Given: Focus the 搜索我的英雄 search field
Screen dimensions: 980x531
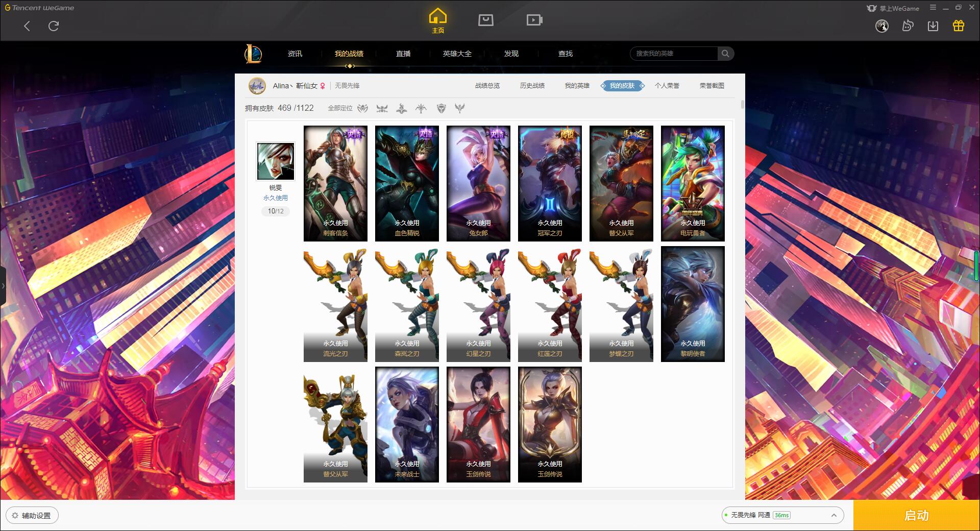Looking at the screenshot, I should 674,54.
